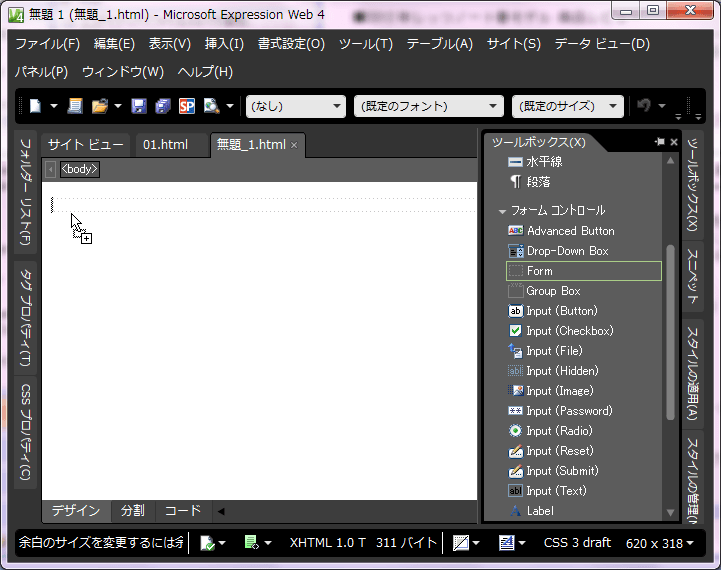Viewport: 721px width, 570px height.
Task: Open the CSS プロパティ(C) side panel
Action: click(26, 432)
